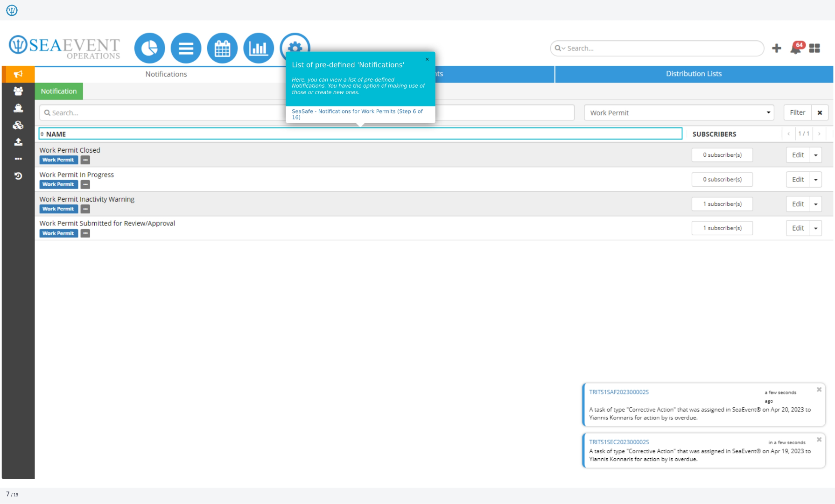The image size is (835, 504).
Task: Click the SeaSafe Notifications for Work Permits step link
Action: click(357, 114)
